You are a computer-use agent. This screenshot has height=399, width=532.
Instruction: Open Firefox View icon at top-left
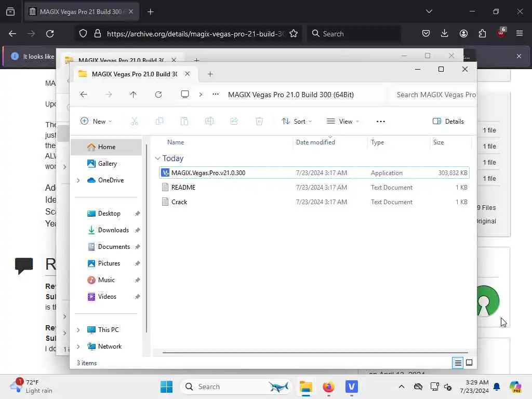[x=10, y=11]
